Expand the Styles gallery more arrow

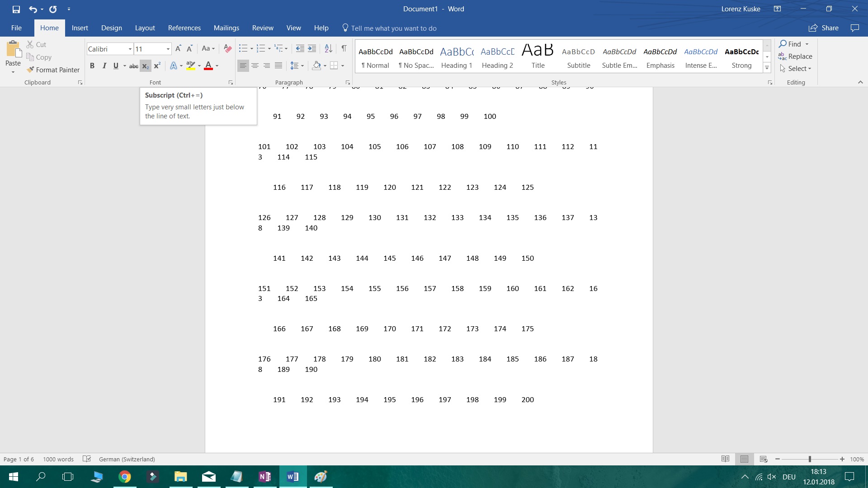click(x=767, y=68)
